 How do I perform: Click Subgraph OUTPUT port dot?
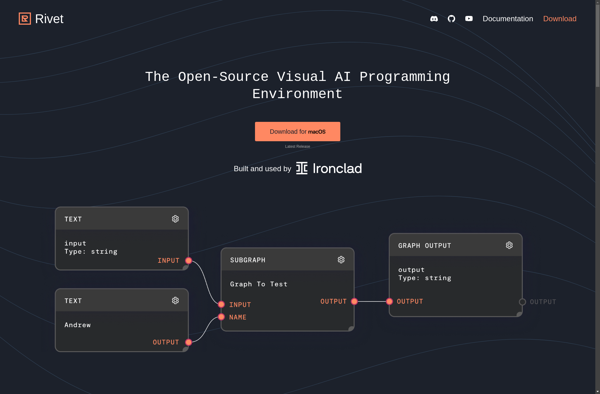[x=354, y=301]
